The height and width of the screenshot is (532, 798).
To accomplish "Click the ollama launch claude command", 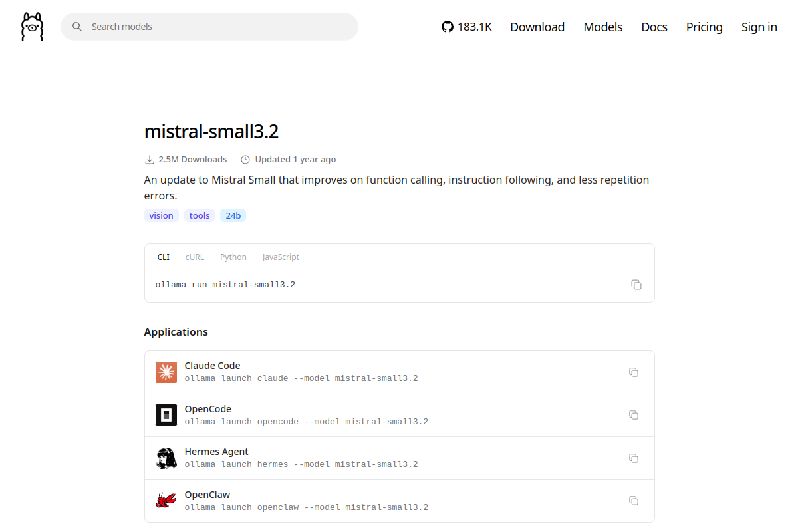I will (x=301, y=378).
